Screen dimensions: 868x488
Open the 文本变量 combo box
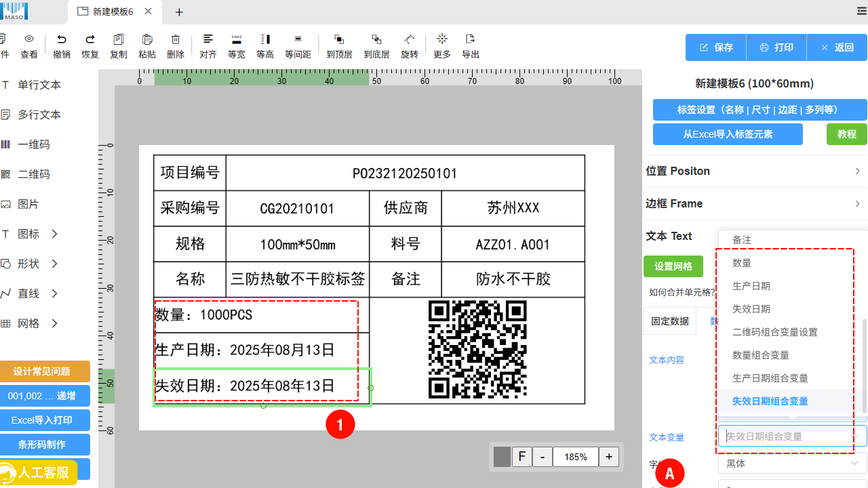pos(792,436)
